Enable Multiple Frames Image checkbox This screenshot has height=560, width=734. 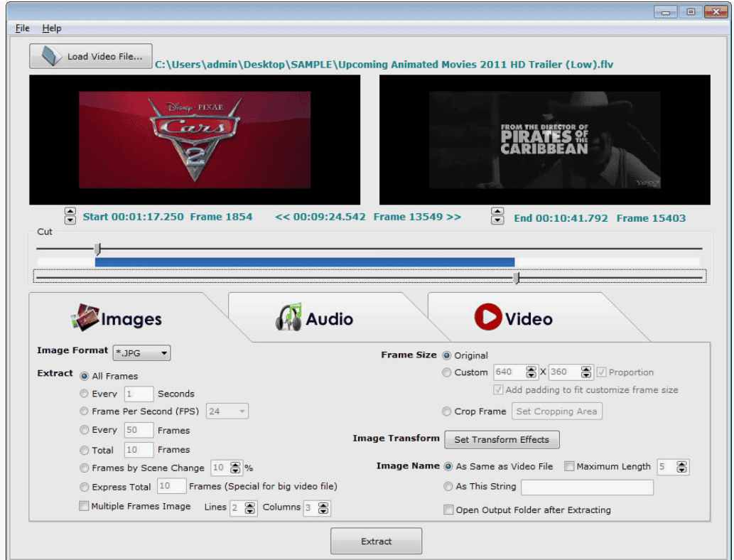[84, 506]
